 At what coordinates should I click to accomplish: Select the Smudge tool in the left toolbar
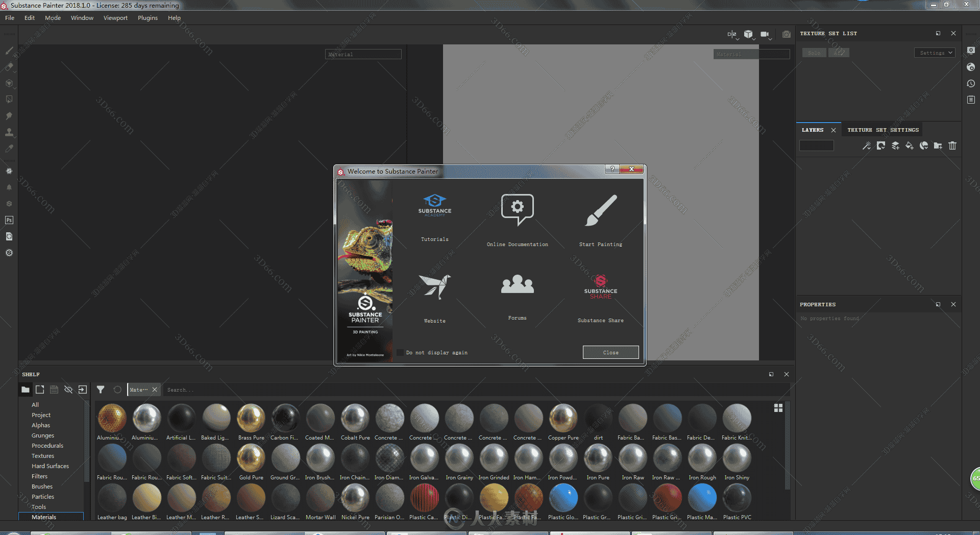pos(9,116)
